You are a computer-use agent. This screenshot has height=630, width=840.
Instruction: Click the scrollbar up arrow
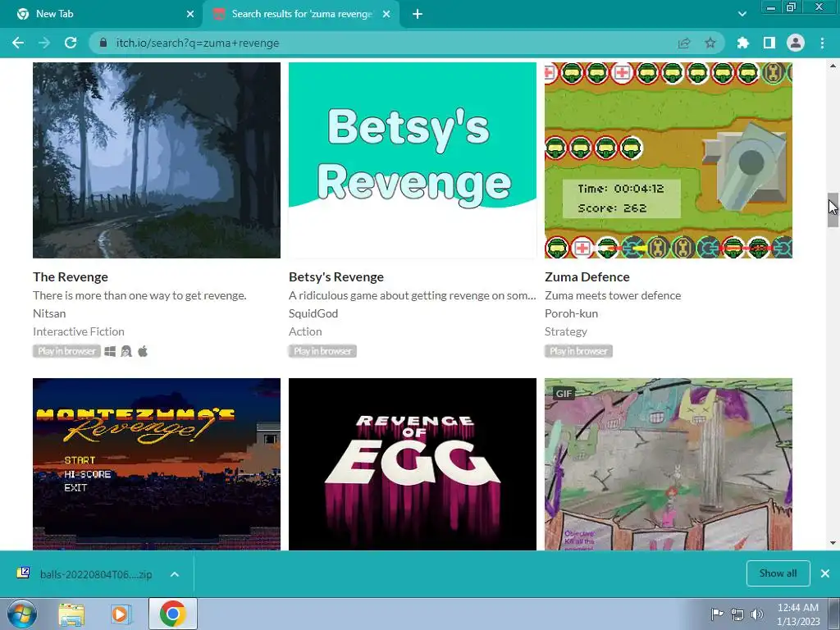(x=833, y=66)
